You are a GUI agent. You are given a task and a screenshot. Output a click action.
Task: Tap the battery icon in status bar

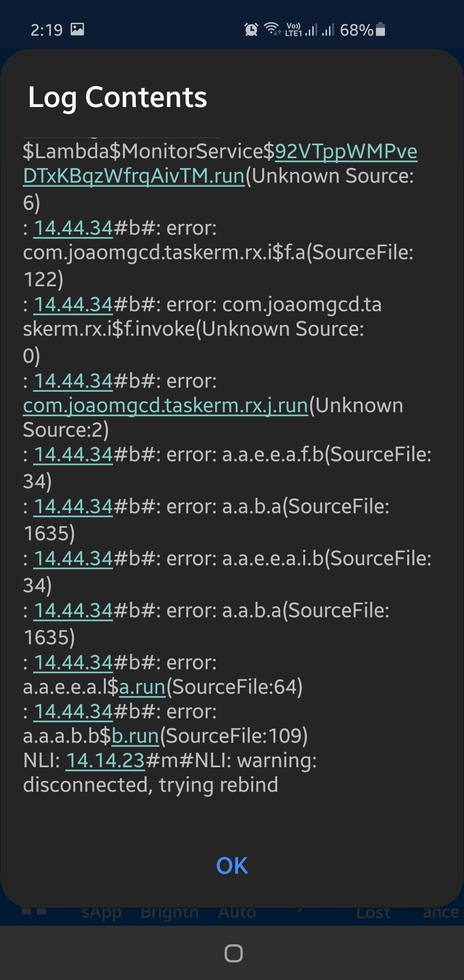pos(380,29)
